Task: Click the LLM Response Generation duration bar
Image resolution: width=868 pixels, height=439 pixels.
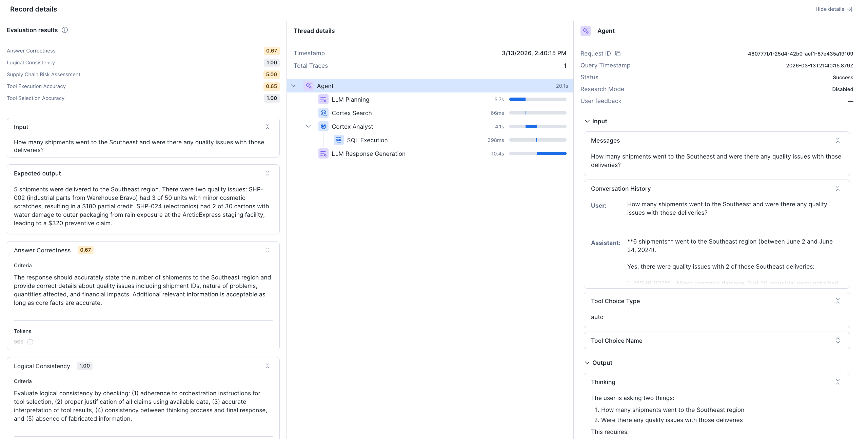Action: [x=538, y=154]
